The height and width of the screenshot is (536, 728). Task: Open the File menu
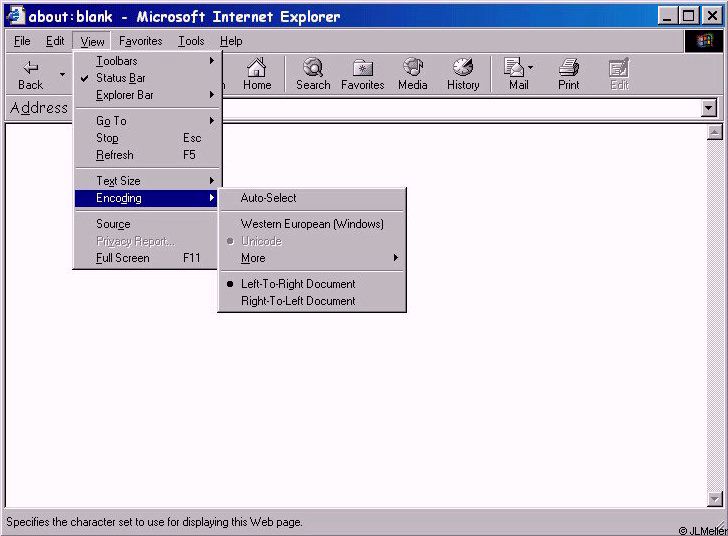[x=22, y=41]
